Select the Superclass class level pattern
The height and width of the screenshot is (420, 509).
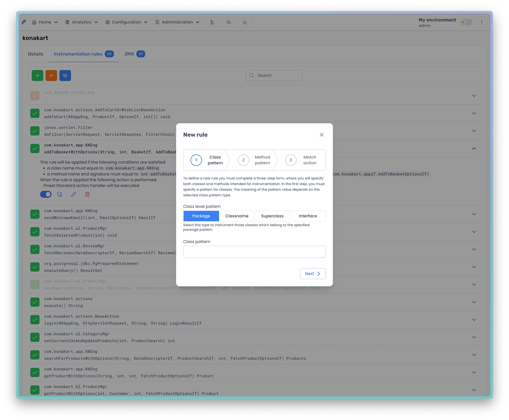pyautogui.click(x=272, y=216)
